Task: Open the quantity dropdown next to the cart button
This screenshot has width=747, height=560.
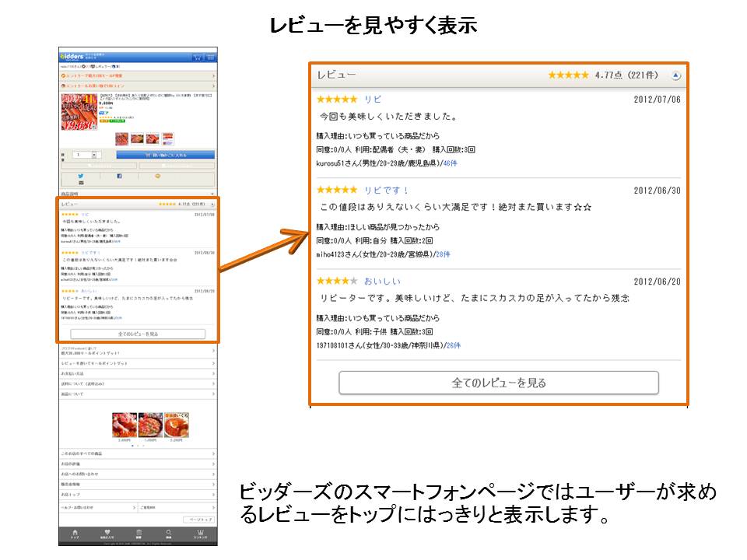Action: point(95,155)
